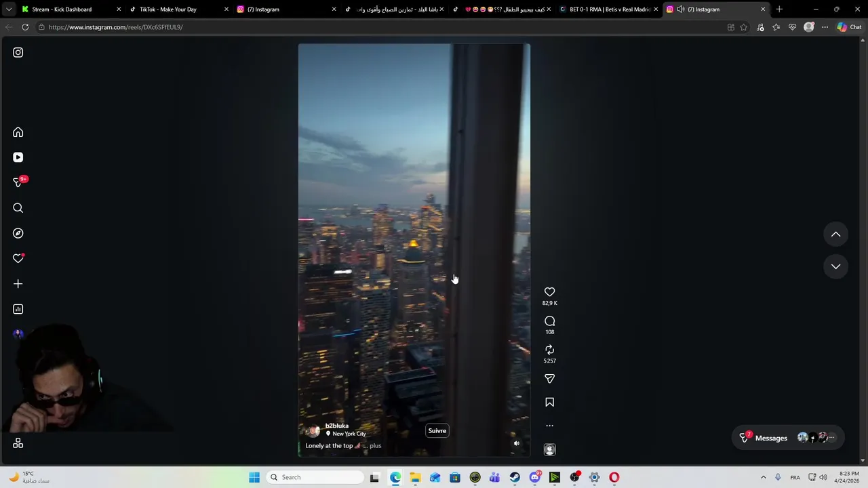Screen dimensions: 868x488
Task: Go to the previous reel with up arrow
Action: tap(836, 235)
